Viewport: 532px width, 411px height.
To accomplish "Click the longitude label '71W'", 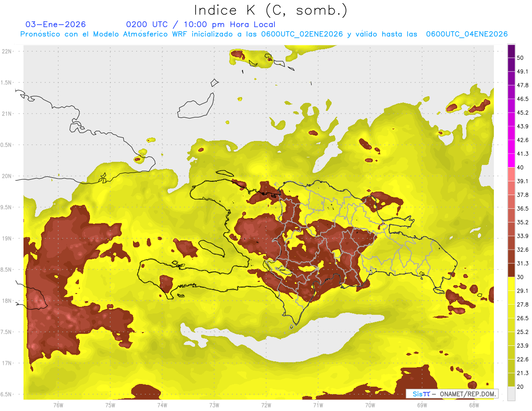I will (x=318, y=405).
